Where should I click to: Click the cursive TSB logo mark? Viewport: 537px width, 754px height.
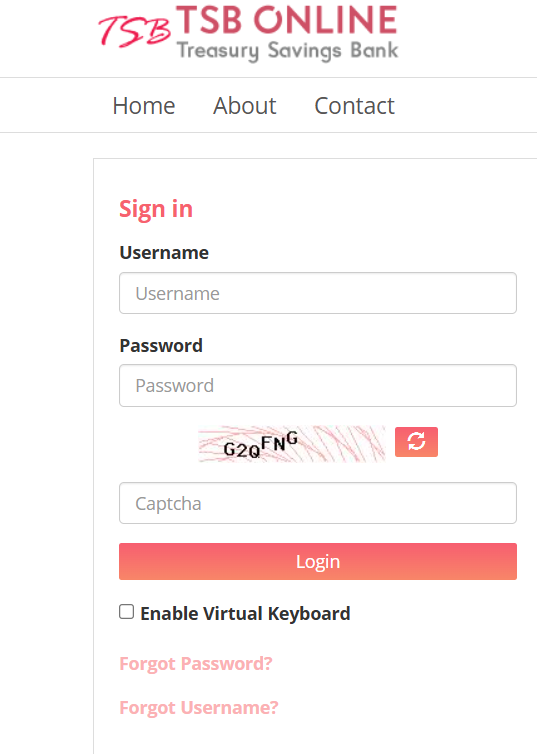click(135, 32)
